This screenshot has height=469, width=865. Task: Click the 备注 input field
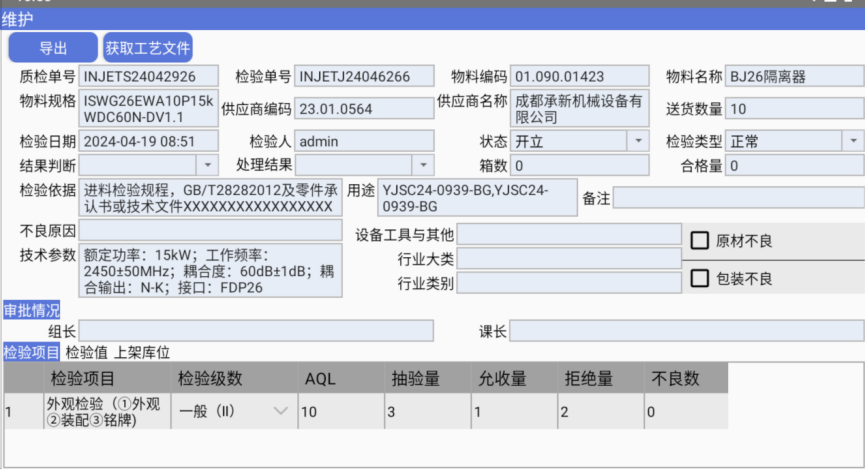[x=738, y=198]
